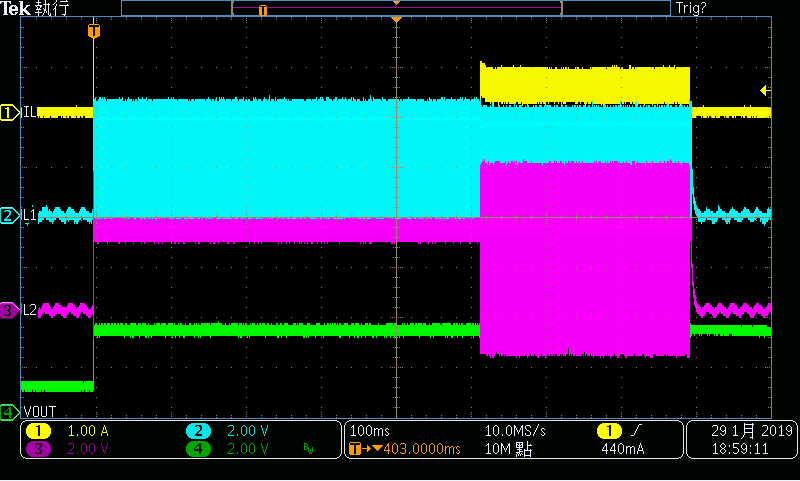Click yellow trigger level arrow at right edge
Viewport: 800px width, 481px height.
765,91
